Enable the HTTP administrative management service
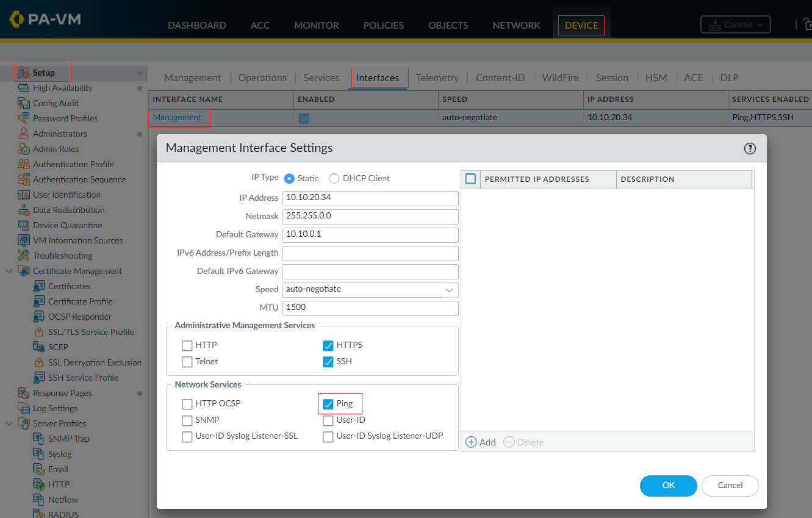 (x=187, y=345)
